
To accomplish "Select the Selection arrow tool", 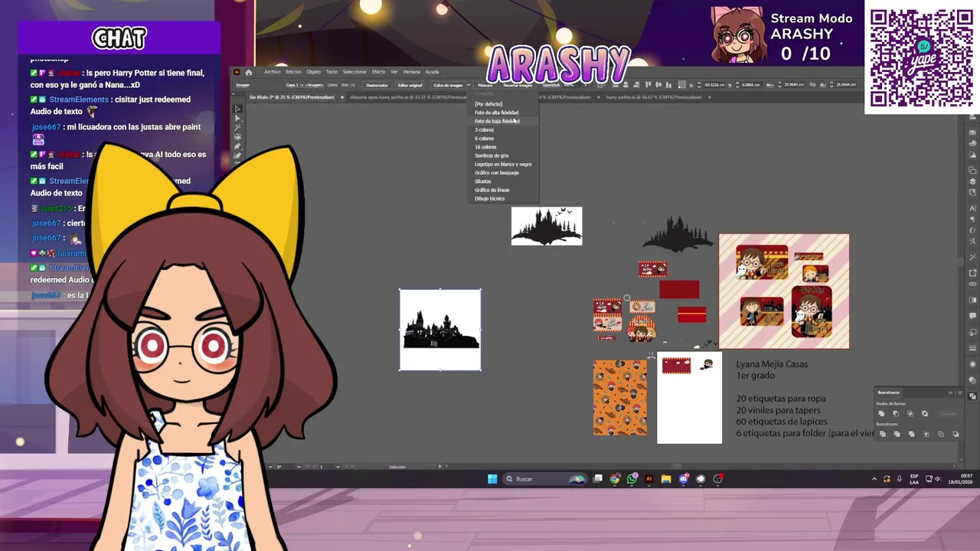I will (x=237, y=109).
